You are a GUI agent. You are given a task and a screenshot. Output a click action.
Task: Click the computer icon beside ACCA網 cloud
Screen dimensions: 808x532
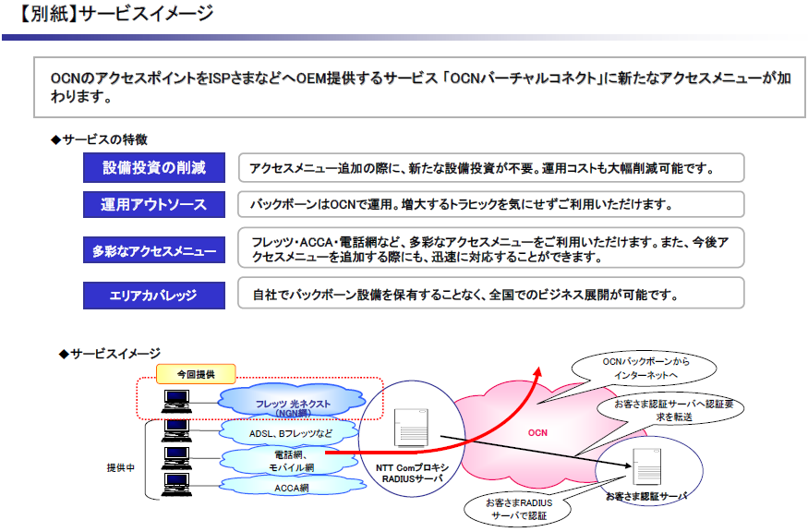click(x=176, y=485)
